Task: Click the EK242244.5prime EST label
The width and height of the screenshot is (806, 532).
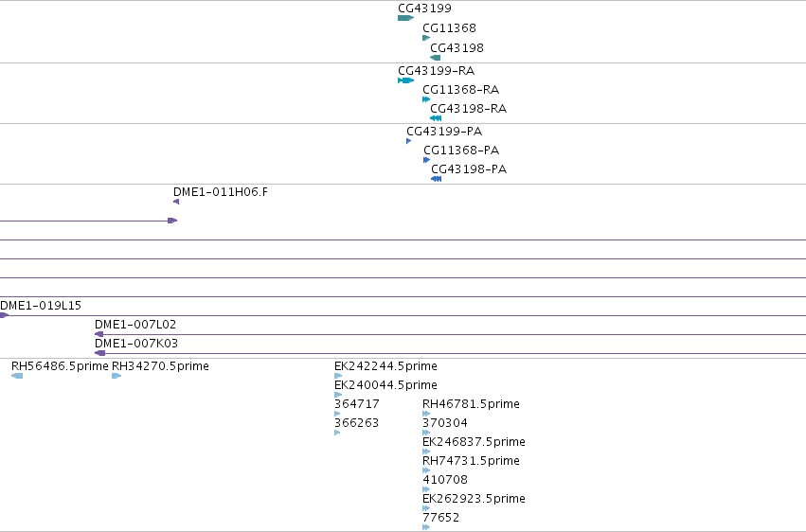Action: point(385,366)
